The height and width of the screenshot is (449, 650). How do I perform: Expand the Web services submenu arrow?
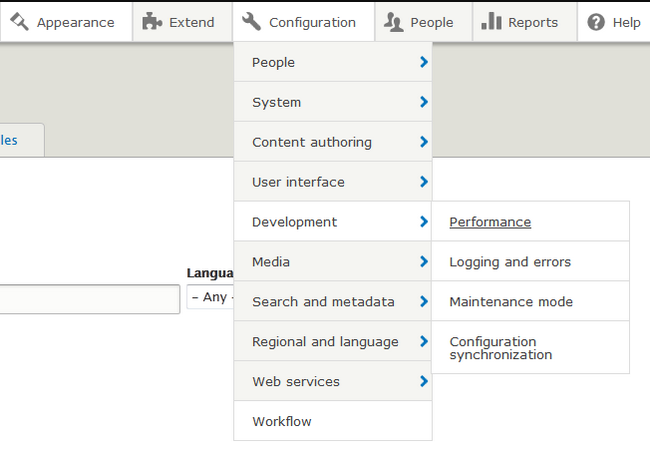[424, 381]
